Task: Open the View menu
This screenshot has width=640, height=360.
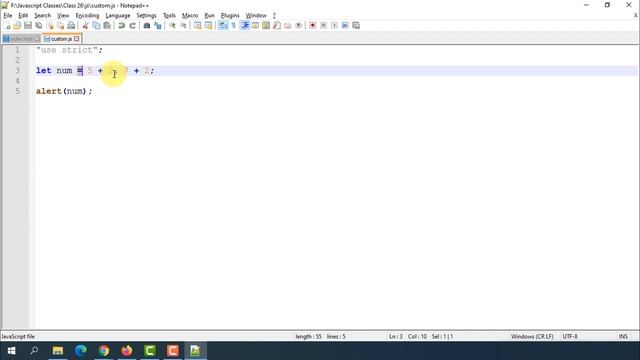Action: click(x=63, y=16)
